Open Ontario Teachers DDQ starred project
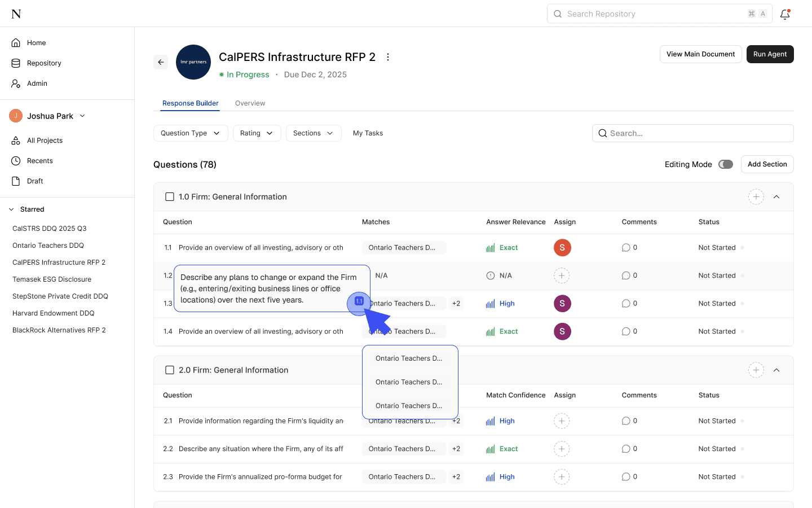 [48, 246]
